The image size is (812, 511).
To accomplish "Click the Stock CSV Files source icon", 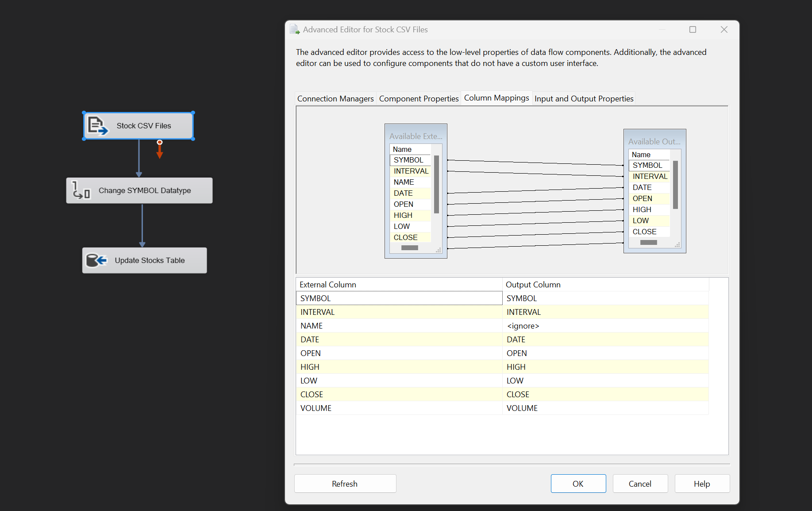I will pyautogui.click(x=97, y=126).
